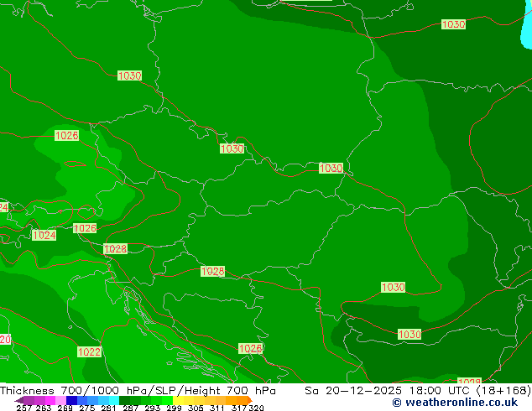The image size is (532, 411).
Task: Select the pale pink legend swatch
Action: coord(60,400)
